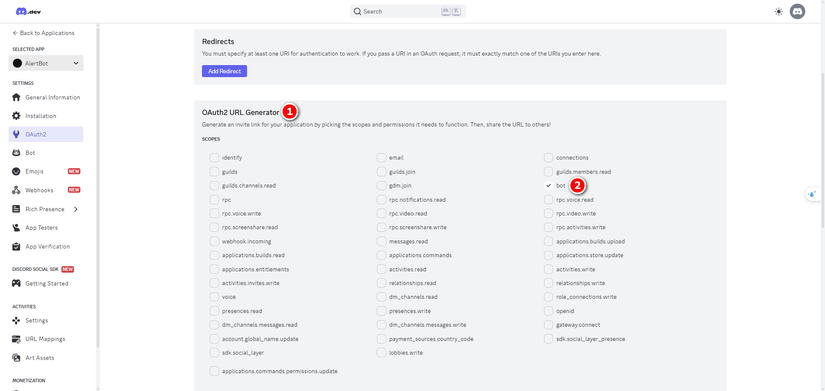Click the Getting Started gamepad icon
The height and width of the screenshot is (391, 825).
16,284
